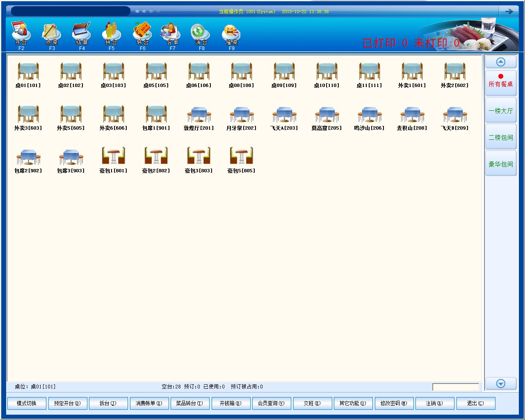Show 所有餐桌 all tables filter
525x420 pixels.
tap(500, 84)
